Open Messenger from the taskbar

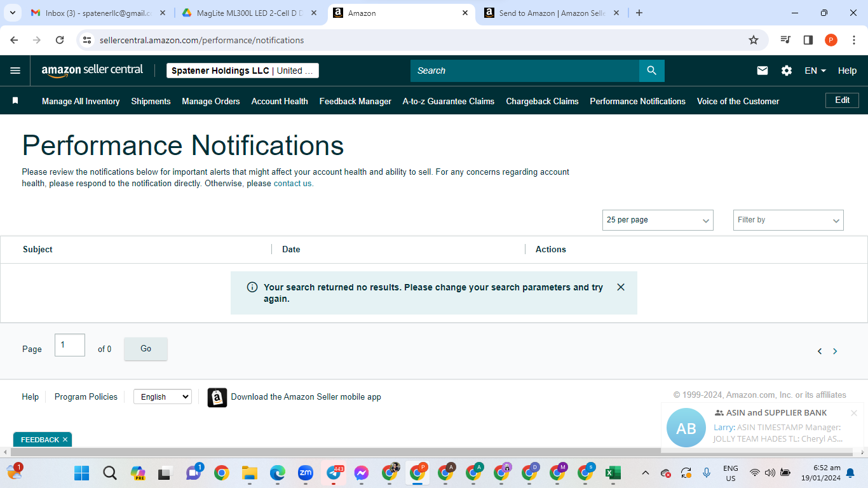[362, 473]
